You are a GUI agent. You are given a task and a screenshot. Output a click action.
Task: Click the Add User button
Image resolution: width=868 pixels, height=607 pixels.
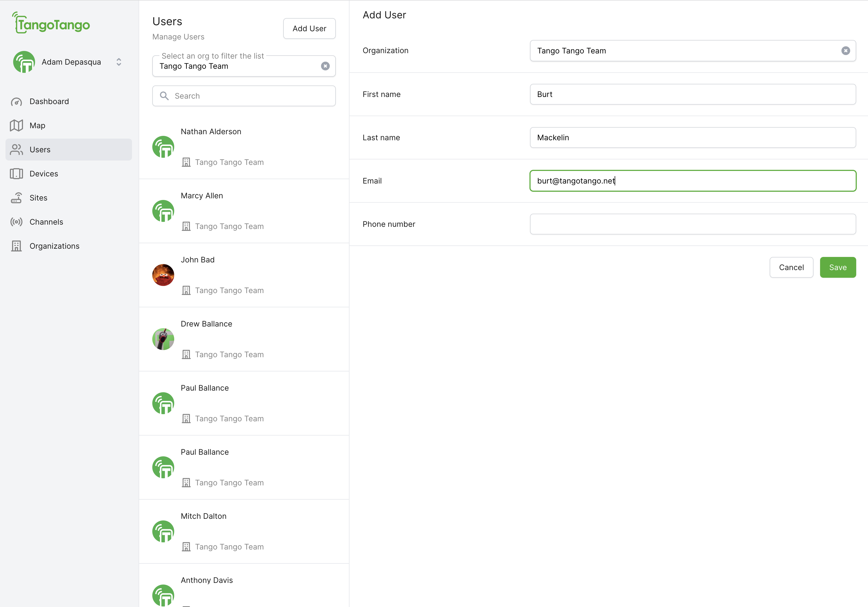309,28
